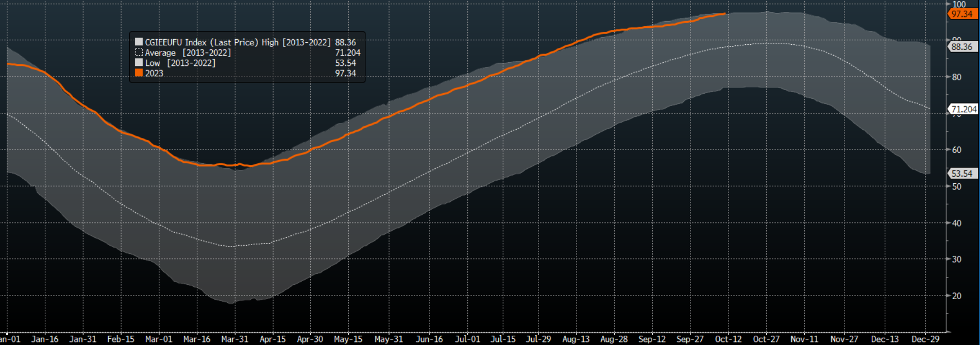
Task: Click the 30 label on the y-axis
Action: click(x=957, y=259)
